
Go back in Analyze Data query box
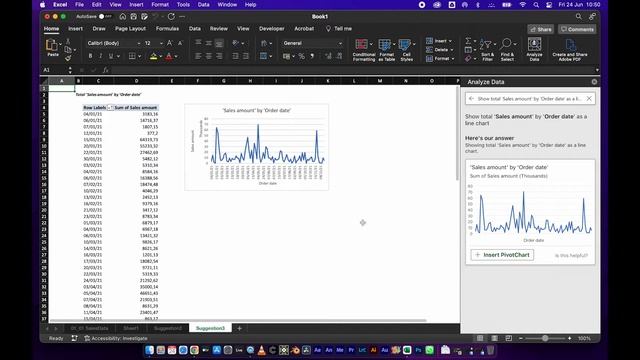point(471,99)
